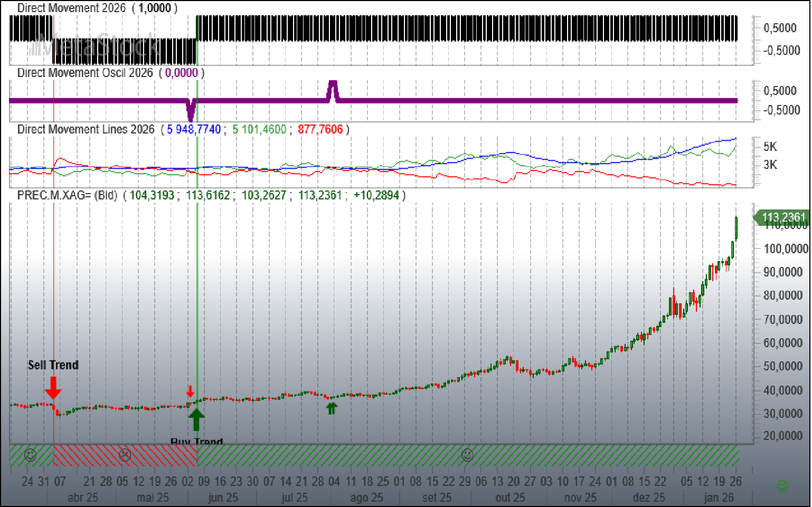The height and width of the screenshot is (507, 812).
Task: Select the Direct Movement Oscil 2026 label
Action: (x=85, y=73)
